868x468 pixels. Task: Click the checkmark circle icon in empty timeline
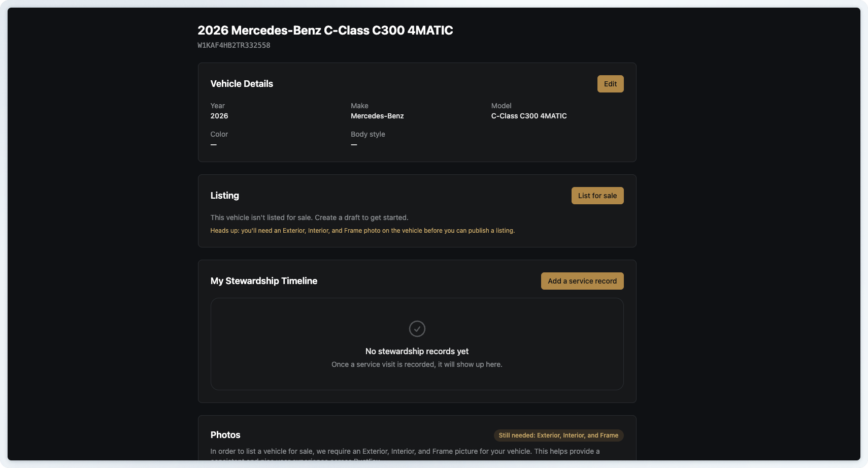[417, 329]
